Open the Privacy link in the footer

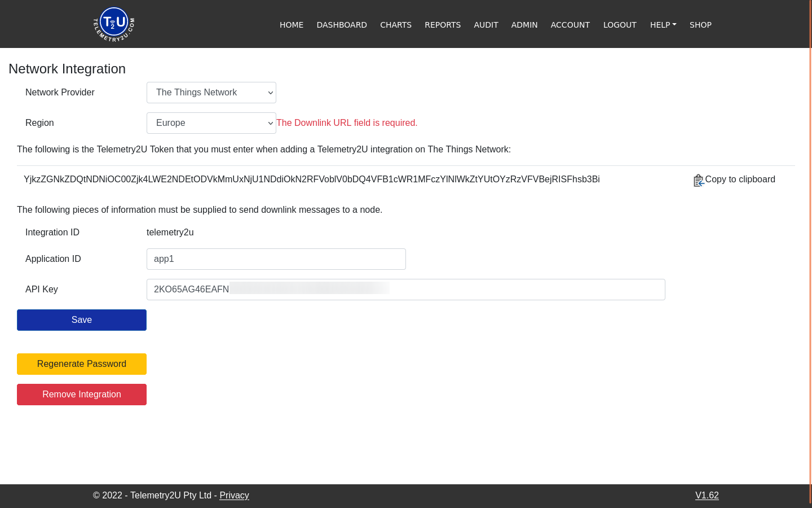[234, 495]
